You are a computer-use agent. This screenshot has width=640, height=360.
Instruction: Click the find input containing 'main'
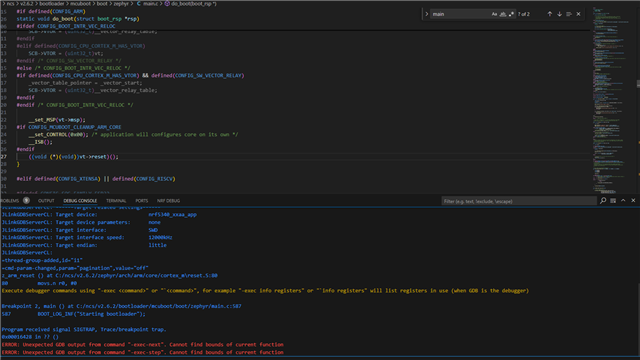(x=460, y=14)
